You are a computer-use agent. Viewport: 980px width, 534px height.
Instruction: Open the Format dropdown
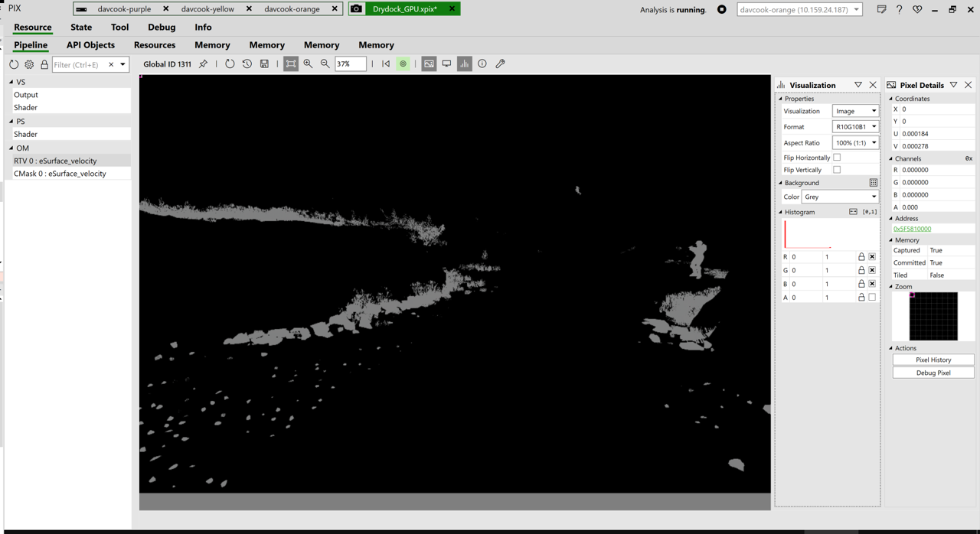click(855, 127)
